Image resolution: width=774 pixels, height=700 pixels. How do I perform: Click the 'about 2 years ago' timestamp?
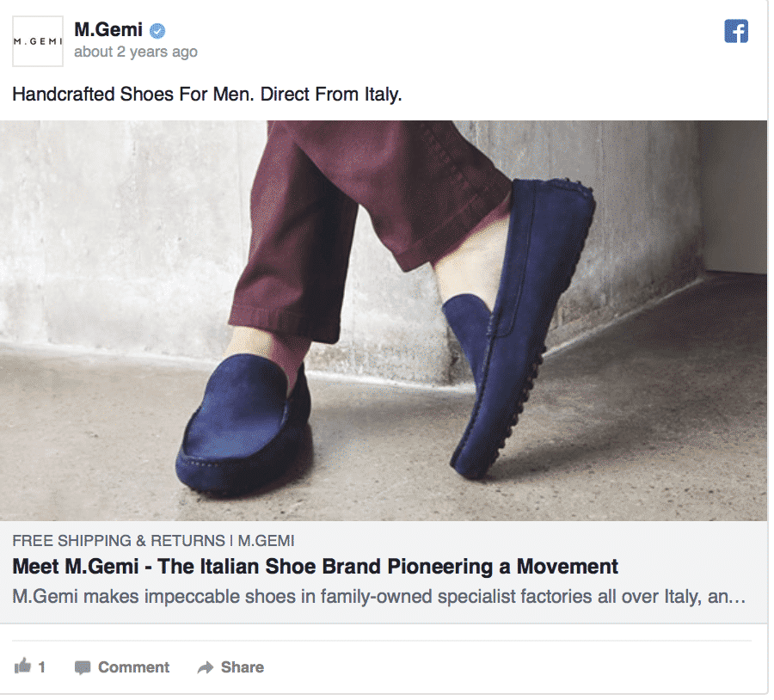click(136, 52)
